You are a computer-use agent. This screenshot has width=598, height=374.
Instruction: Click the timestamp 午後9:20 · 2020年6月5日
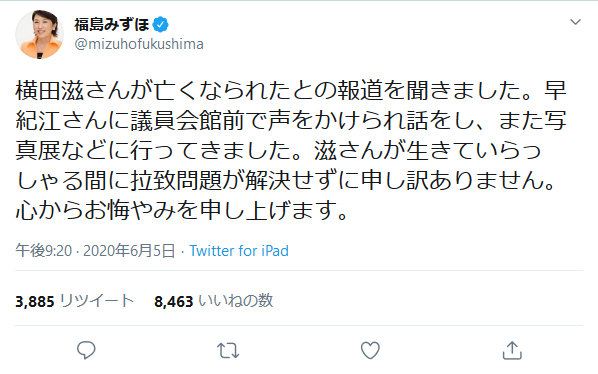pos(95,251)
